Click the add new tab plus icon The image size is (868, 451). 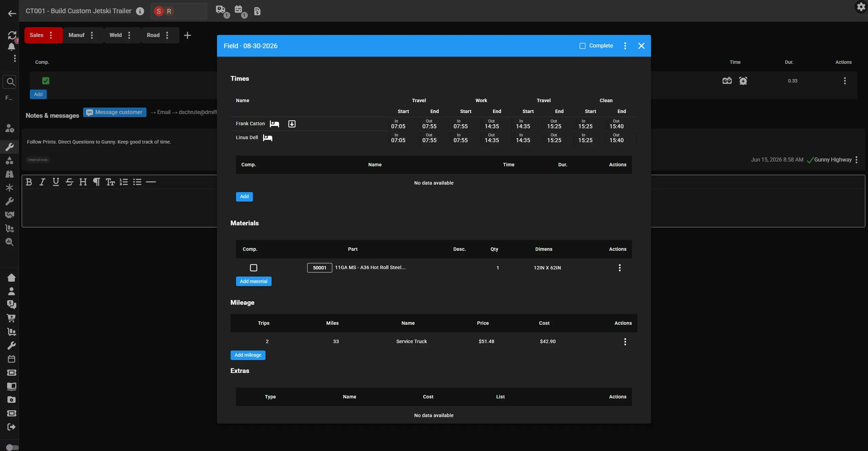(188, 35)
